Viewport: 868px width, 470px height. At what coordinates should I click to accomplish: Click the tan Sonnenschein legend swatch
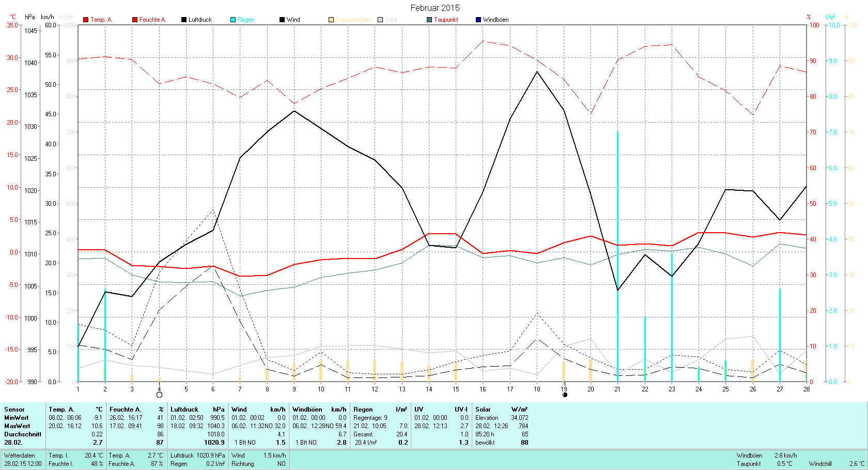click(x=331, y=20)
